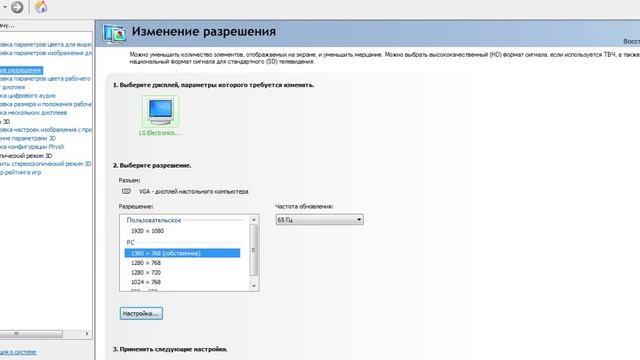
Task: Pick resolution 1280 × 768
Action: coord(146,263)
